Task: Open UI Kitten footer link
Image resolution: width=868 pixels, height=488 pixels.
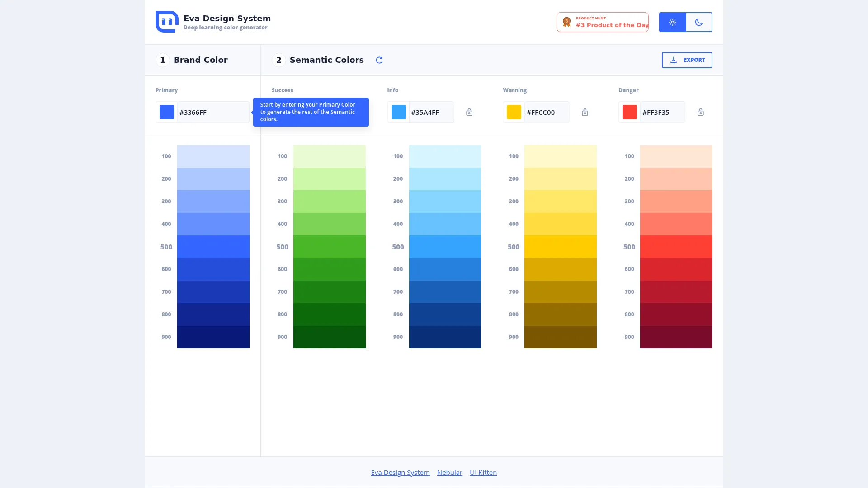Action: [483, 472]
